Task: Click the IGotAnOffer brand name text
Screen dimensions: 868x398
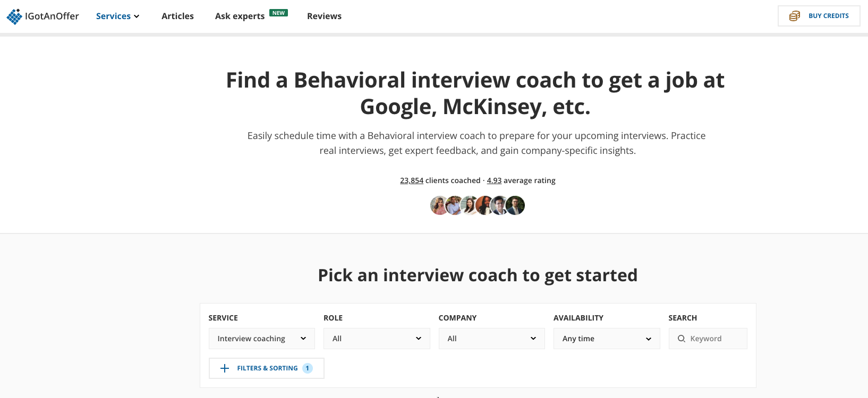Action: (52, 16)
